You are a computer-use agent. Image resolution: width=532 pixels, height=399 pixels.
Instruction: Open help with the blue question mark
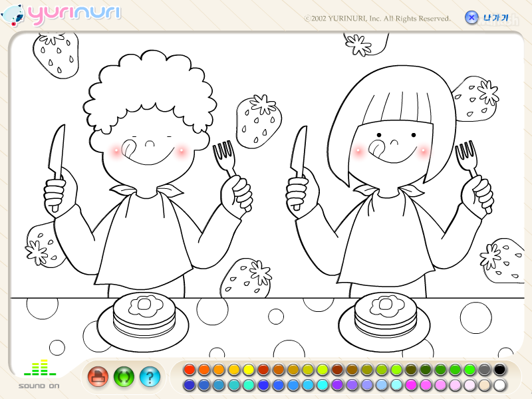pos(150,376)
